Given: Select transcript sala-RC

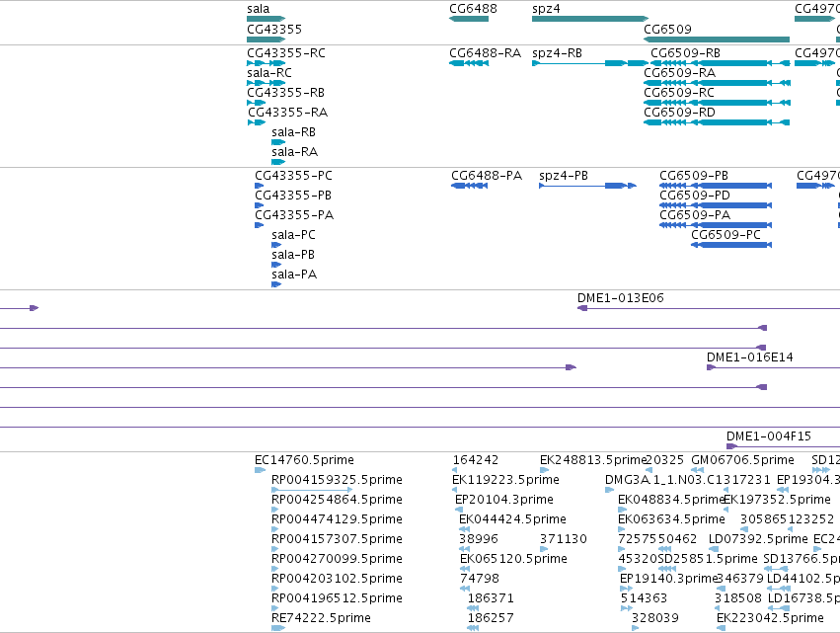Looking at the screenshot, I should pyautogui.click(x=266, y=83).
